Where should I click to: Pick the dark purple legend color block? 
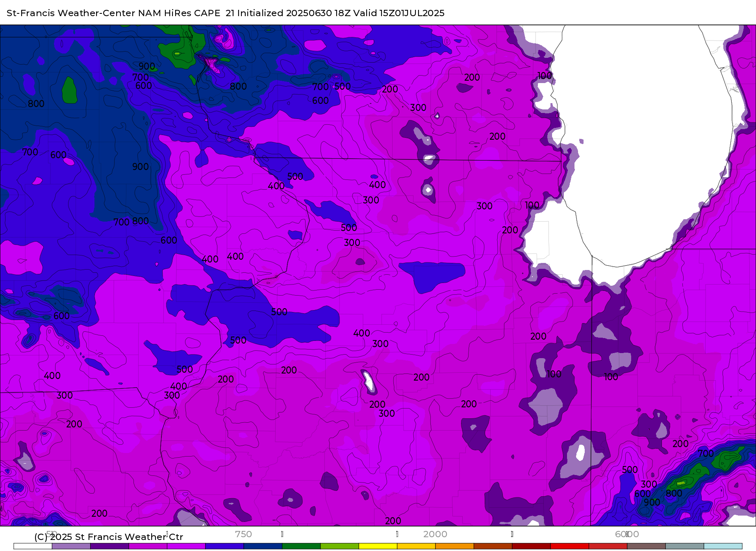tap(109, 546)
